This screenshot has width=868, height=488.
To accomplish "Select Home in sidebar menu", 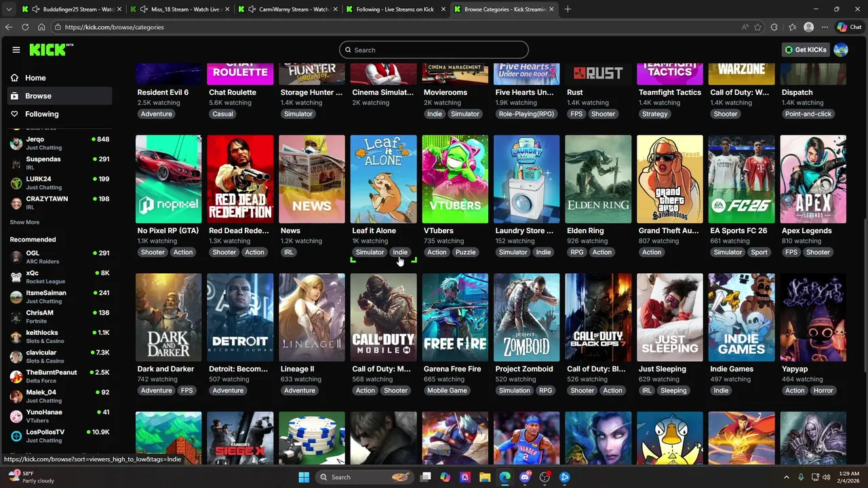I will [61, 78].
